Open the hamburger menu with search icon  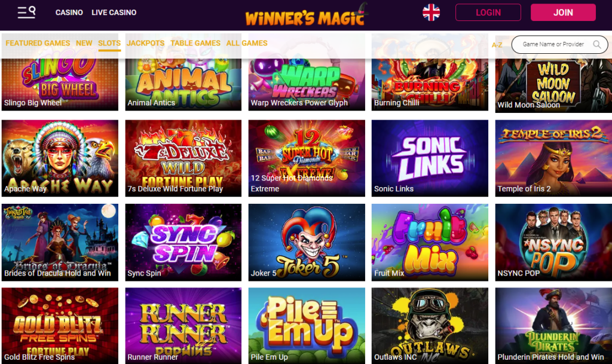[26, 12]
